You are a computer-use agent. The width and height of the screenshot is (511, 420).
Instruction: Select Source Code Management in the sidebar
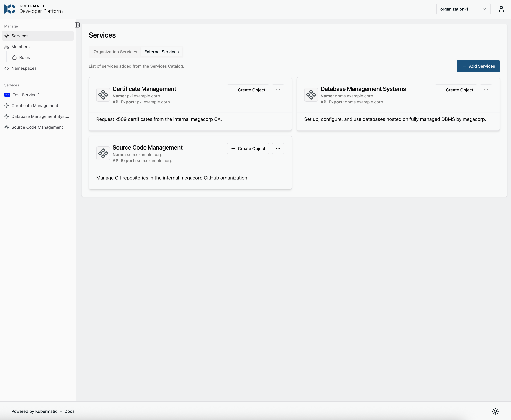tap(37, 127)
